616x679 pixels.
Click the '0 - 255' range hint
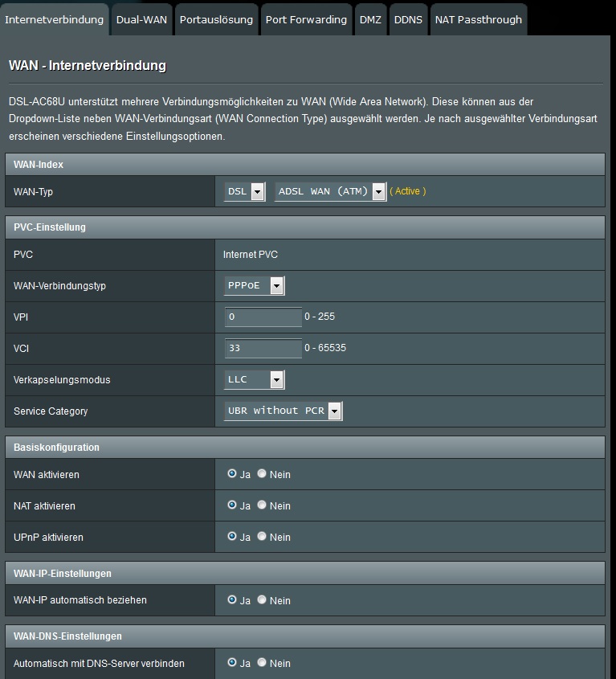[320, 317]
